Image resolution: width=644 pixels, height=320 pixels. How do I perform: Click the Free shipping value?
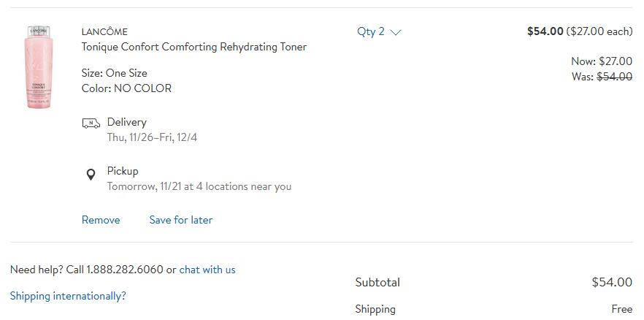click(621, 309)
